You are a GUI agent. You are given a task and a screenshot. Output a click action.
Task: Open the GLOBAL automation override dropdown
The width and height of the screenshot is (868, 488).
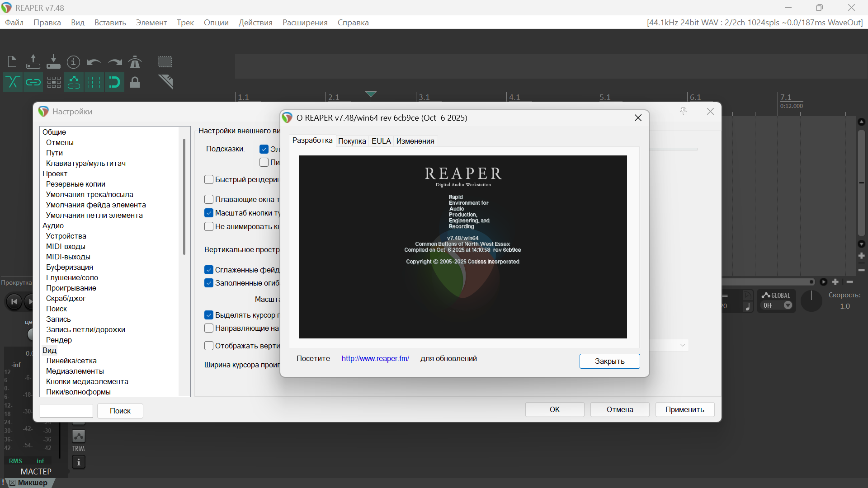coord(788,305)
